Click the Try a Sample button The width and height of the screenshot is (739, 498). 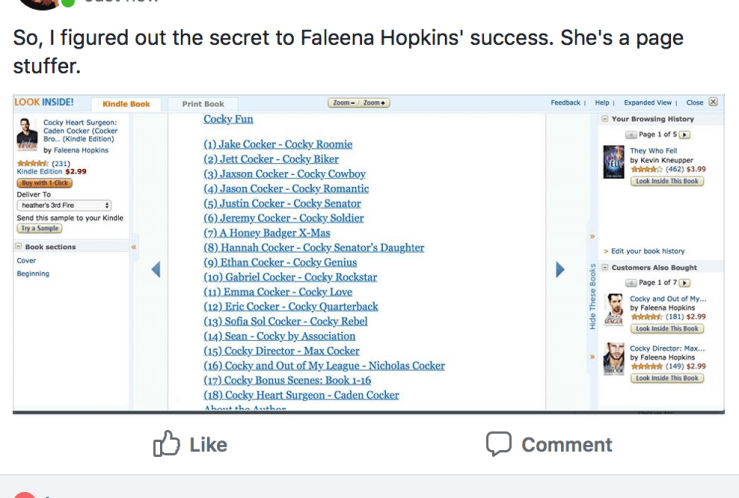tap(40, 229)
